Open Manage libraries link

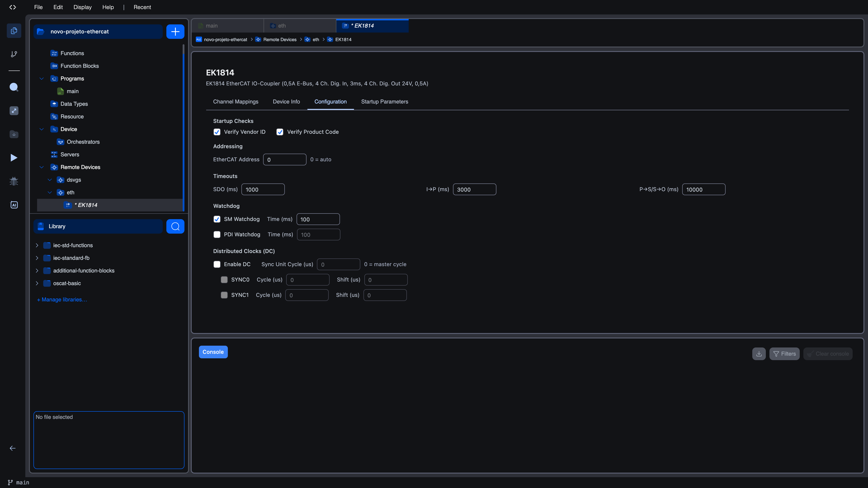[62, 300]
